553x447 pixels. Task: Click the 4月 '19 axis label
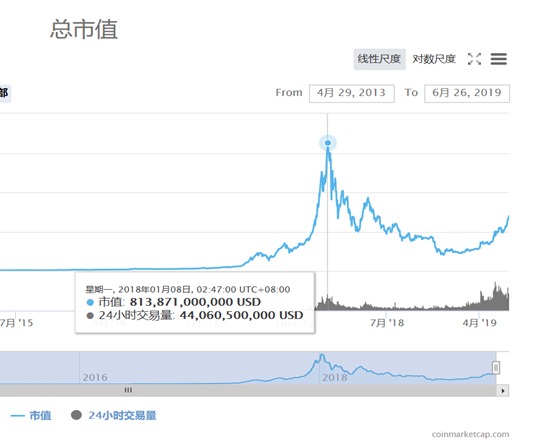pos(479,323)
